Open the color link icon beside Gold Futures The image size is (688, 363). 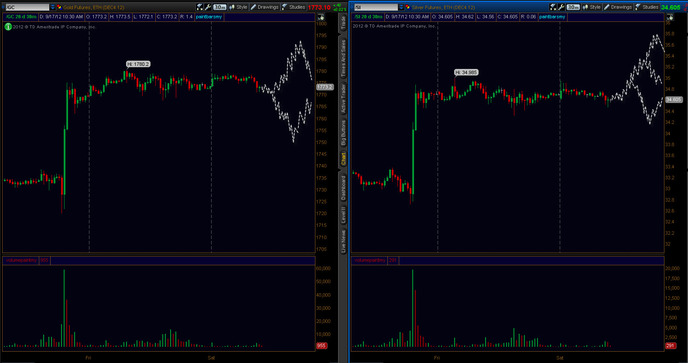tap(59, 7)
